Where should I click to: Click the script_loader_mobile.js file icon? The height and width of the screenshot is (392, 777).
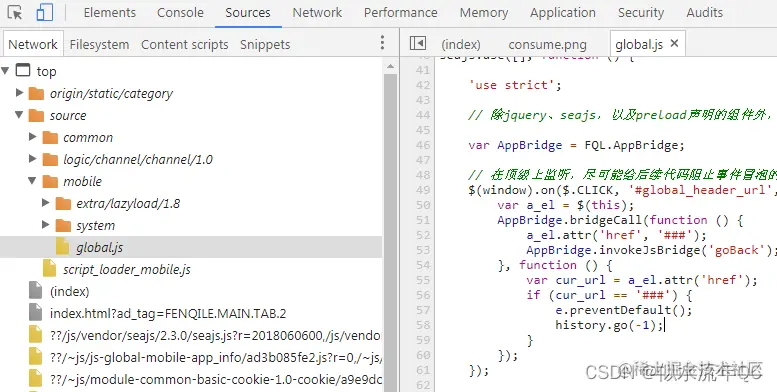pyautogui.click(x=50, y=269)
